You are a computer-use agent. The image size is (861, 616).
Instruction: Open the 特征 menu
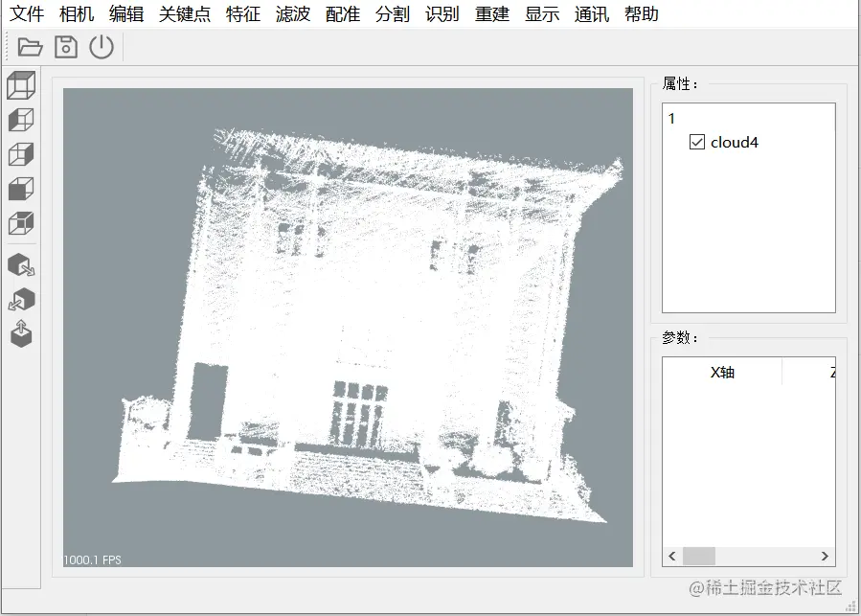242,13
